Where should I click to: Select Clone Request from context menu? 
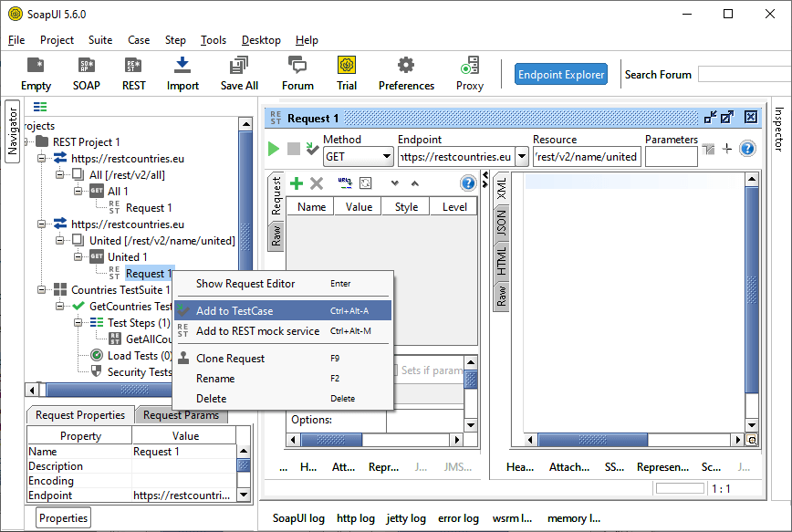tap(282, 359)
